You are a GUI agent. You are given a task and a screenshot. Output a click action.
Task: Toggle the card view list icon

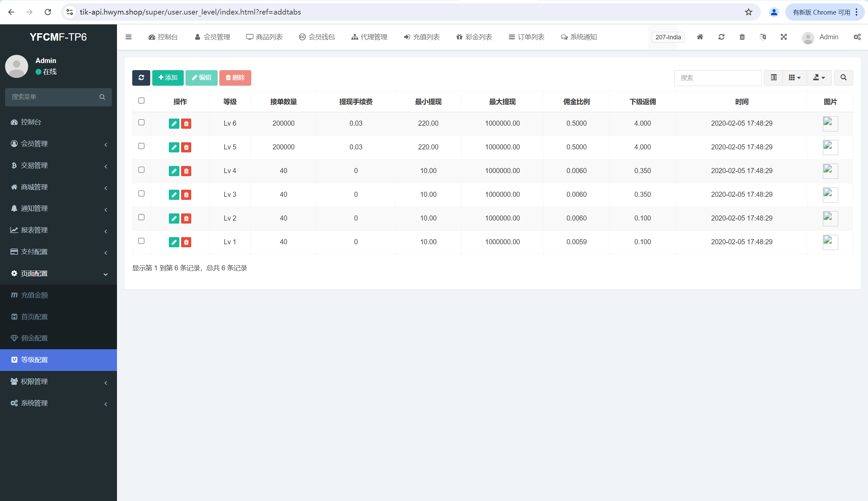click(774, 78)
